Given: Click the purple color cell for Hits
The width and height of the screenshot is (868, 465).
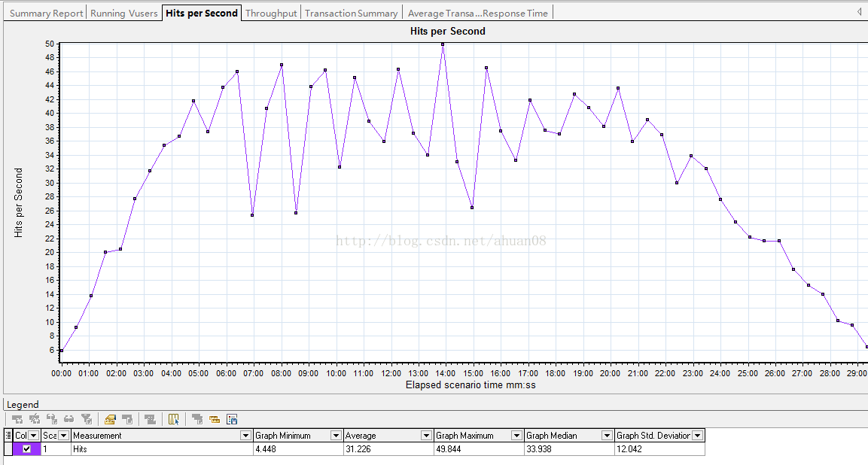Looking at the screenshot, I should tap(26, 449).
